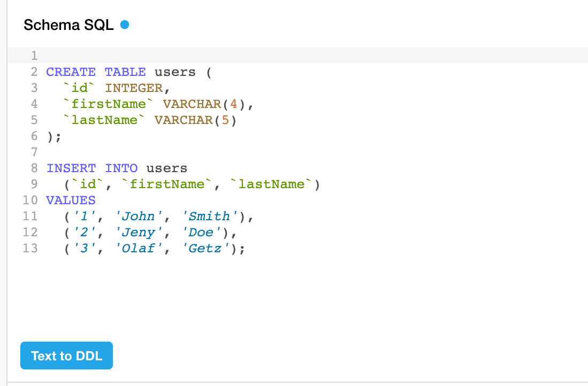Click the VARCHAR(4) type for firstName
Screen dimensions: 588x386
coord(203,104)
